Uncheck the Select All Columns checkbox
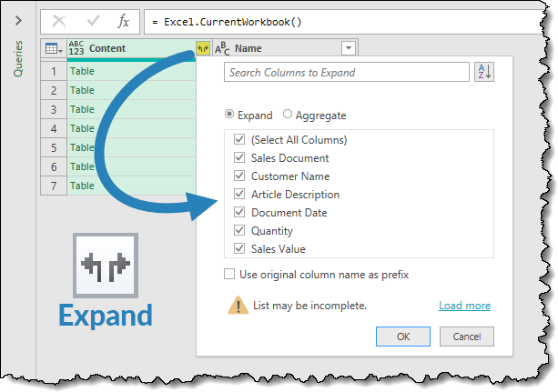Viewport: 558px width, 392px height. (239, 140)
